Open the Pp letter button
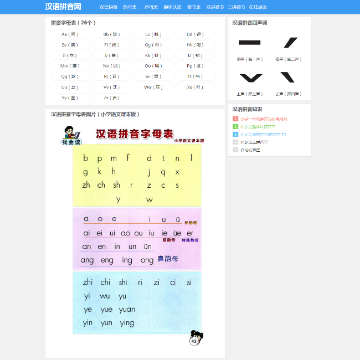This screenshot has width=360, height=360. point(196,66)
